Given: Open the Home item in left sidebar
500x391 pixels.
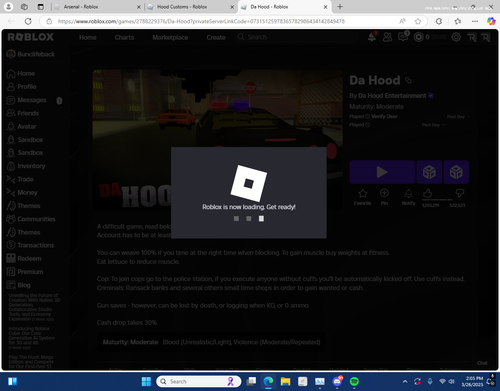Looking at the screenshot, I should coord(21,73).
